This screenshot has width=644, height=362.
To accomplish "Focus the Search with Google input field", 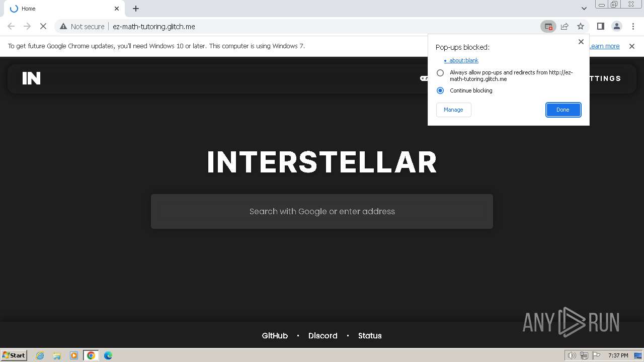I will 322,211.
